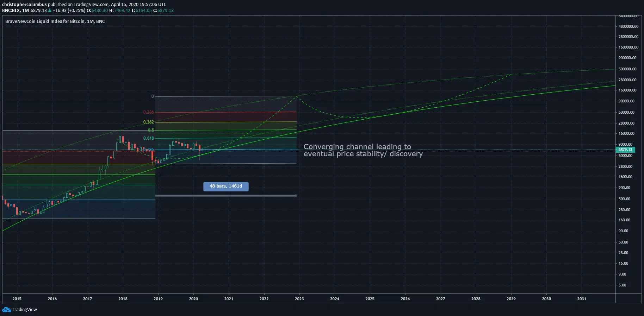Click the green up-arrow beside +16.93
This screenshot has width=644, height=316.
click(50, 11)
